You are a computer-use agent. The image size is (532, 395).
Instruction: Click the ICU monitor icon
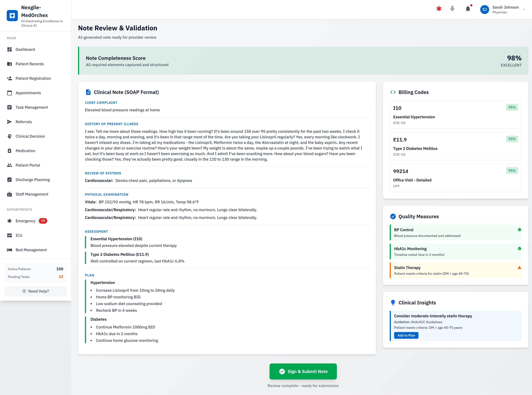pos(9,235)
